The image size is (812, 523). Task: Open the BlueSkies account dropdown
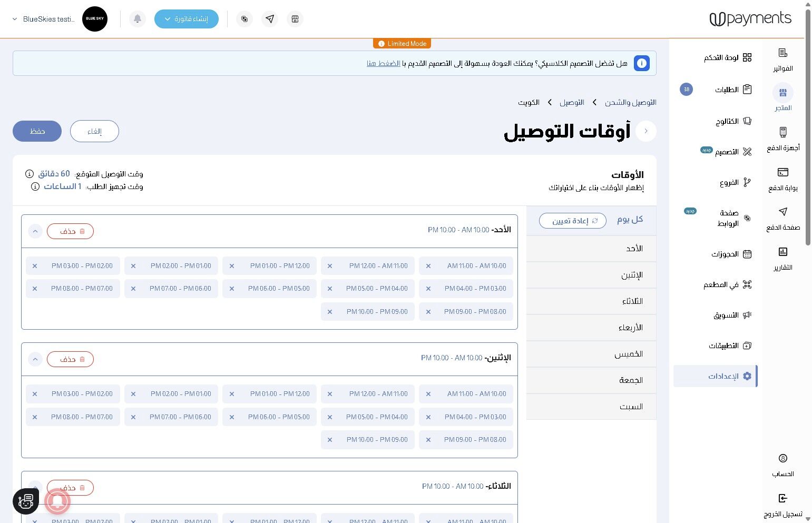point(44,19)
